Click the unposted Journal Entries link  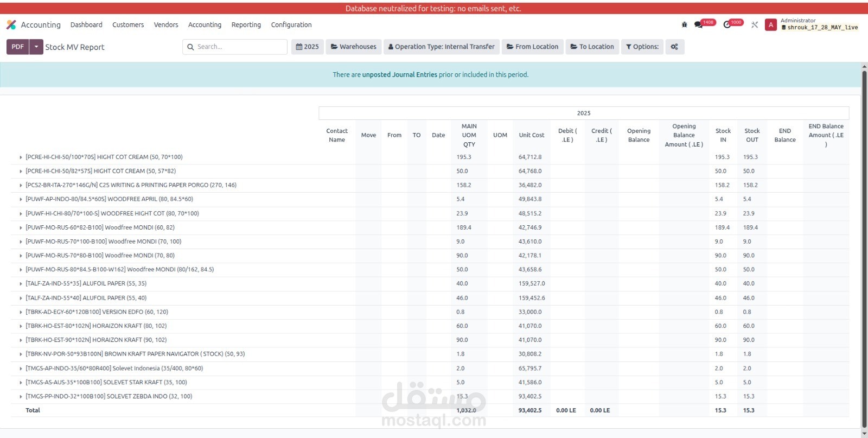[x=400, y=75]
